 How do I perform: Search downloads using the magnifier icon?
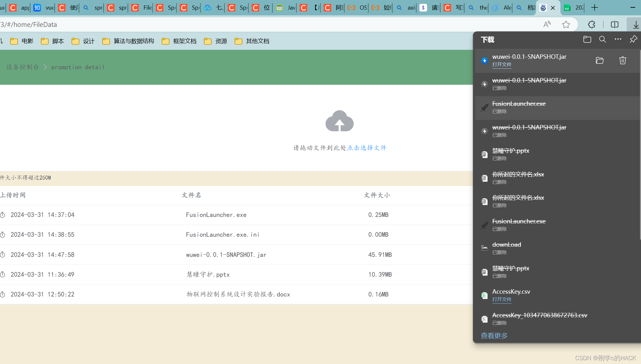602,39
